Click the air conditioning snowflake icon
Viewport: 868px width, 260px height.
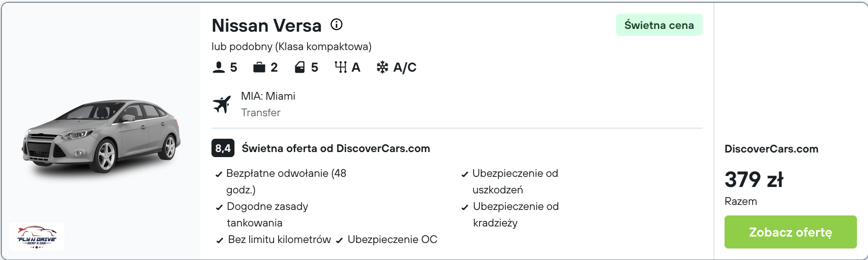383,68
